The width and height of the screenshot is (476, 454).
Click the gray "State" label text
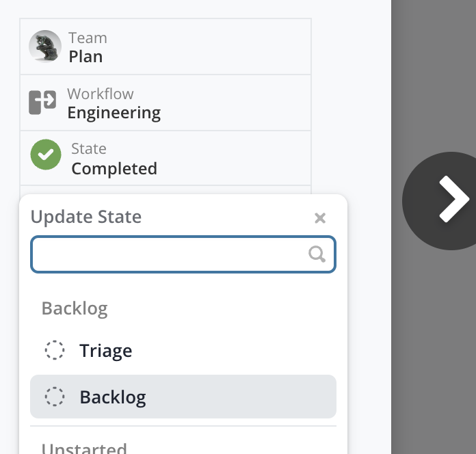coord(89,149)
